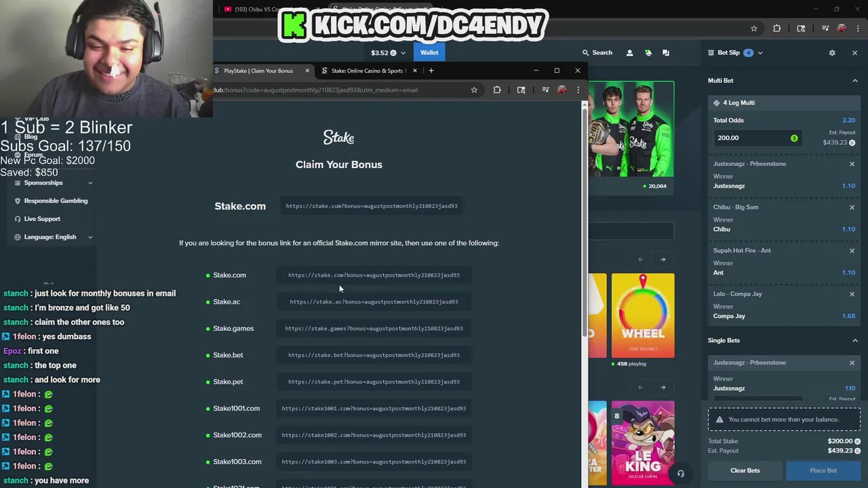Viewport: 868px width, 488px height.
Task: Open extensions puzzle icon in popup window
Action: coord(497,90)
